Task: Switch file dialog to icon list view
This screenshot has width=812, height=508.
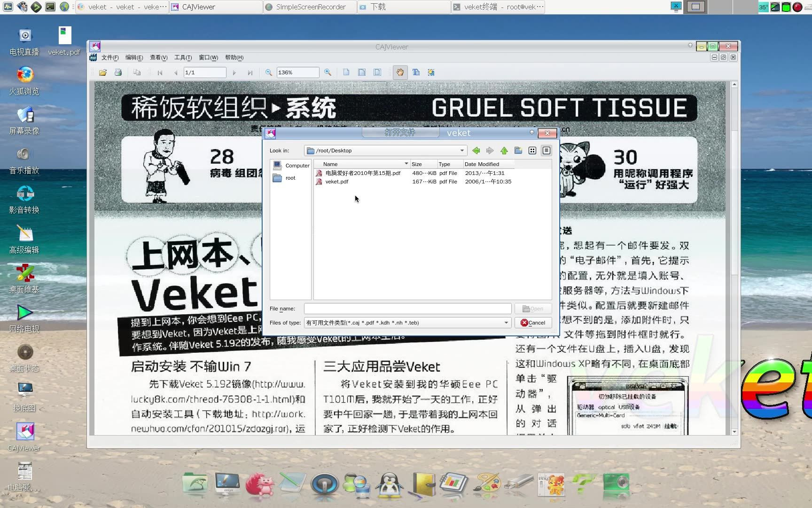Action: pyautogui.click(x=532, y=151)
